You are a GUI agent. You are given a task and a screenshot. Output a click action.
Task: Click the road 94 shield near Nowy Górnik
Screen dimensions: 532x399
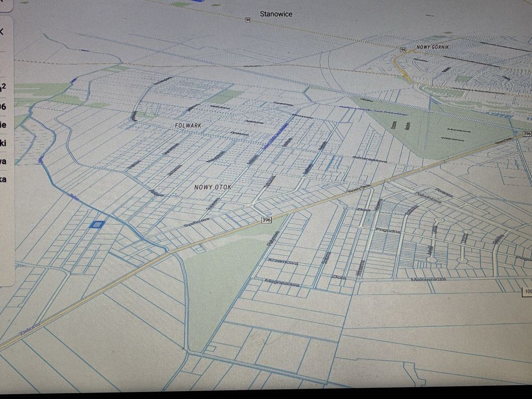[403, 49]
